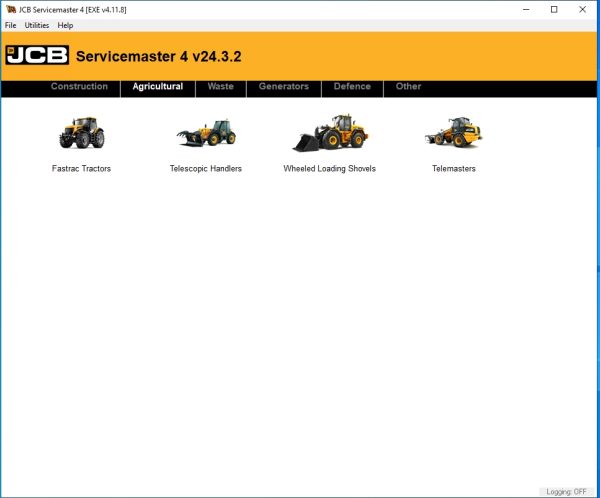Open the Wheeled Loading Shovels icon

[330, 132]
